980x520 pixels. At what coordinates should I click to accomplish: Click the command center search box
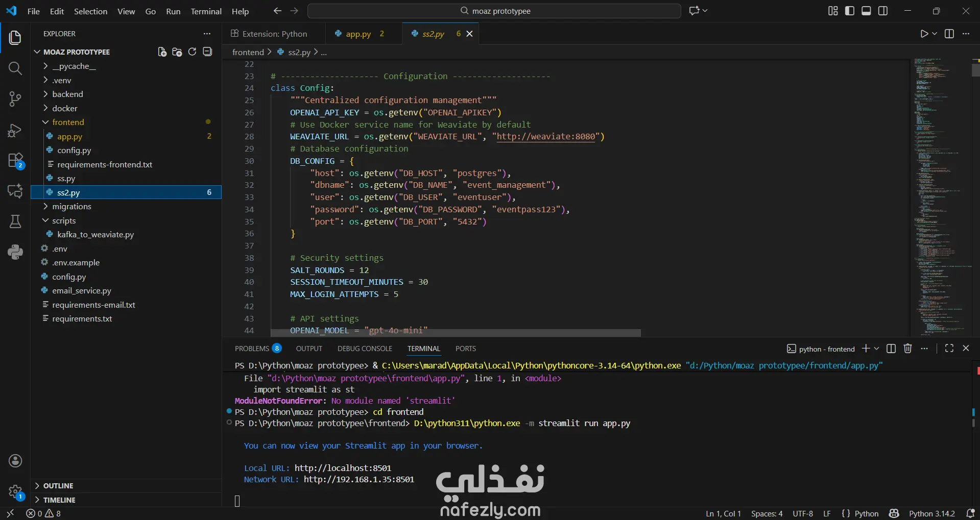494,11
